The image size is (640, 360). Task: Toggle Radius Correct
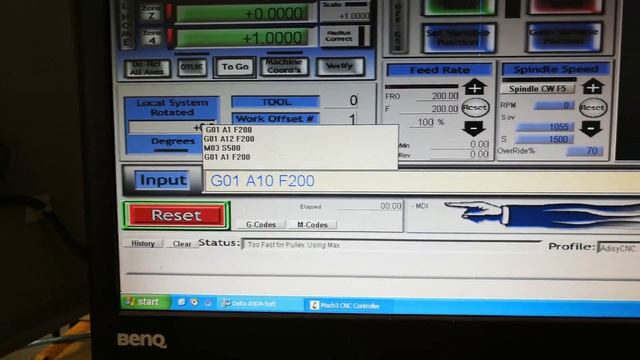[x=345, y=36]
